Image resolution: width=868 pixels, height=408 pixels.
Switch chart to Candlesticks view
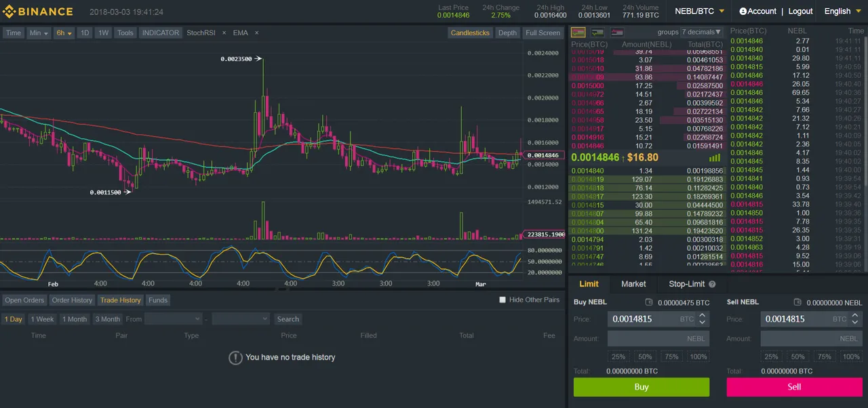coord(470,33)
